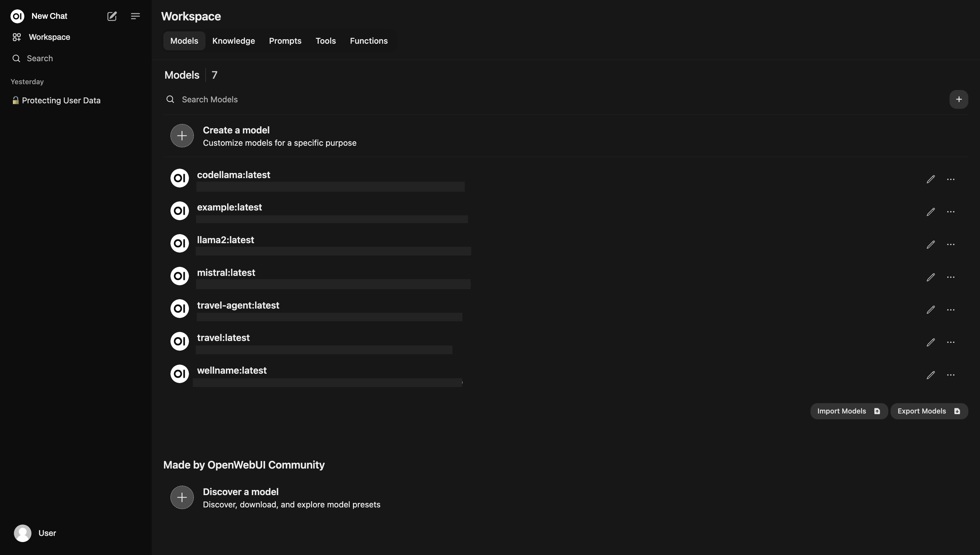Open more options for travel-agent:latest
The height and width of the screenshot is (555, 980).
951,310
